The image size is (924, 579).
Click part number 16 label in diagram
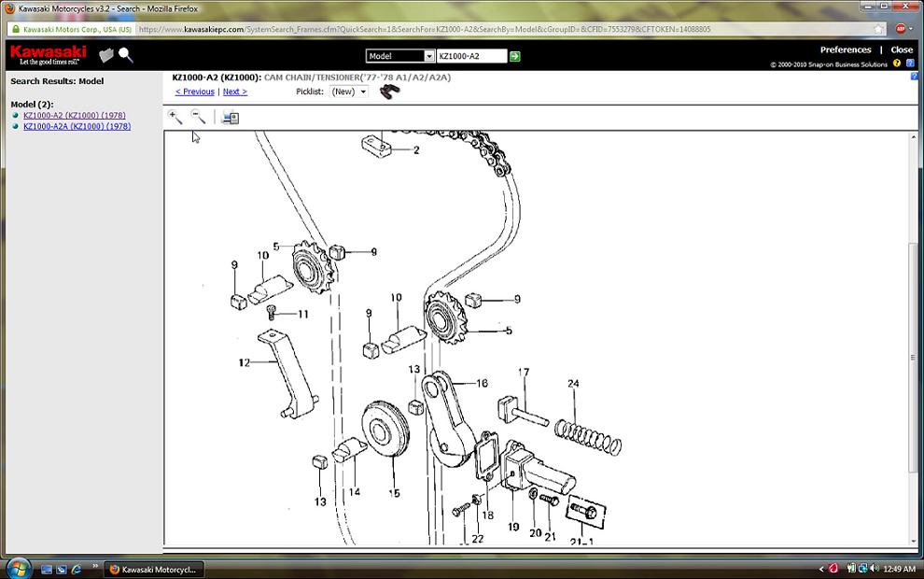(482, 383)
